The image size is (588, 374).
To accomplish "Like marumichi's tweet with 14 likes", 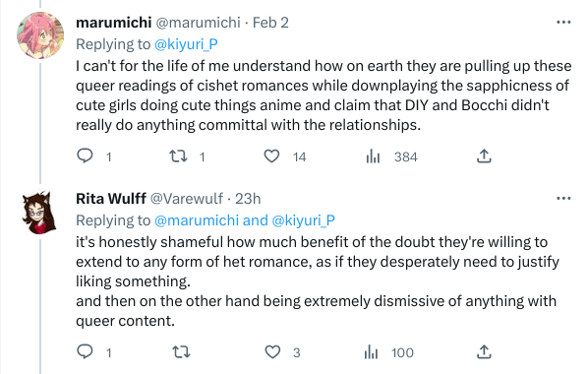I will [271, 156].
